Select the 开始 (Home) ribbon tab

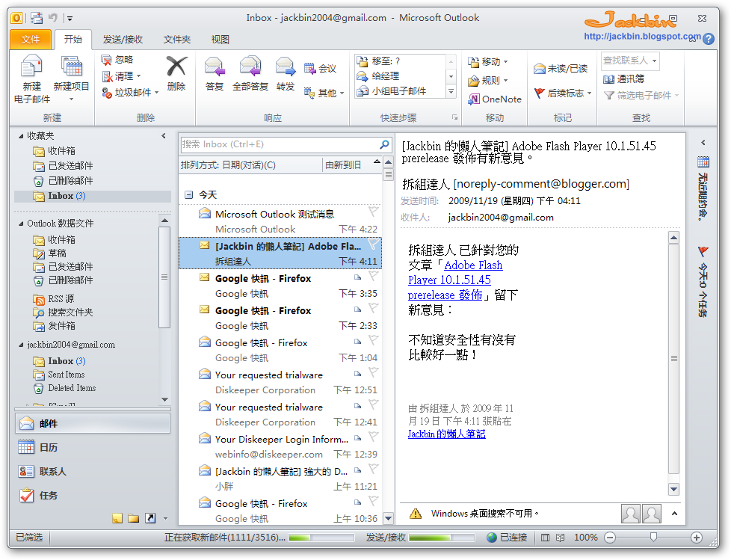pyautogui.click(x=73, y=39)
